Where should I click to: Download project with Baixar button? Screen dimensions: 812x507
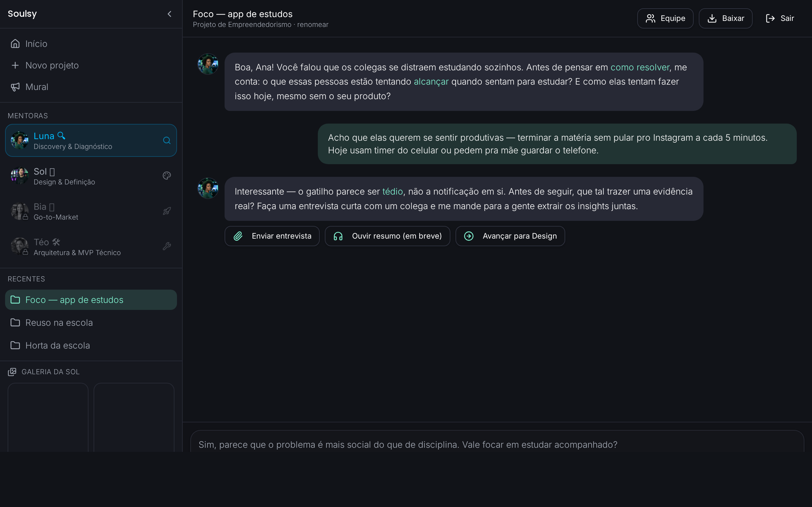(x=725, y=18)
